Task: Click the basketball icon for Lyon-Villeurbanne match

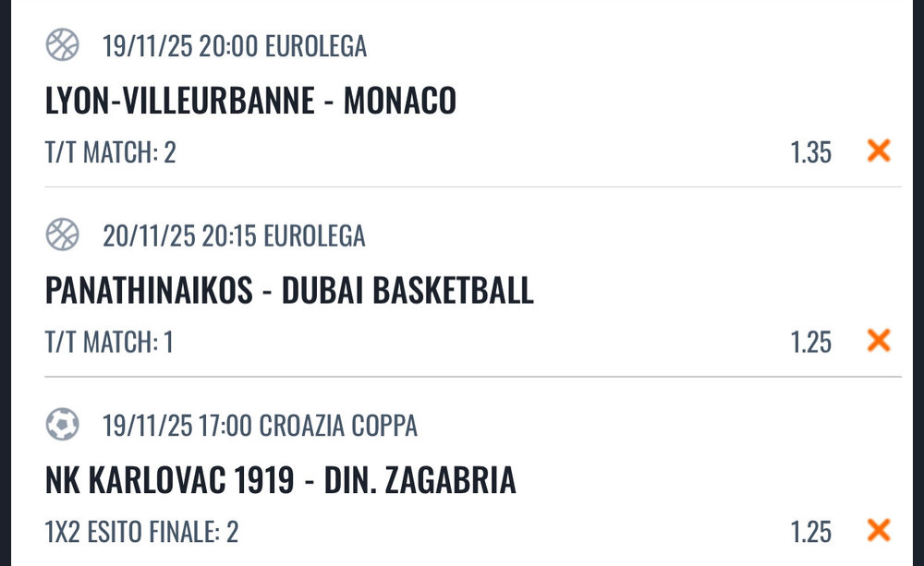Action: point(63,44)
